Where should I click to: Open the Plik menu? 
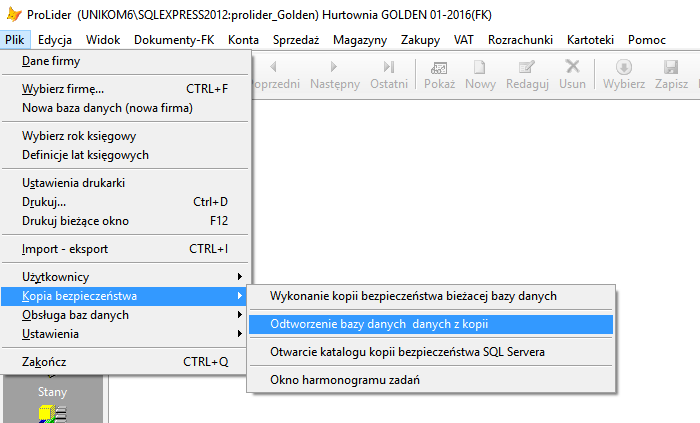pyautogui.click(x=15, y=40)
